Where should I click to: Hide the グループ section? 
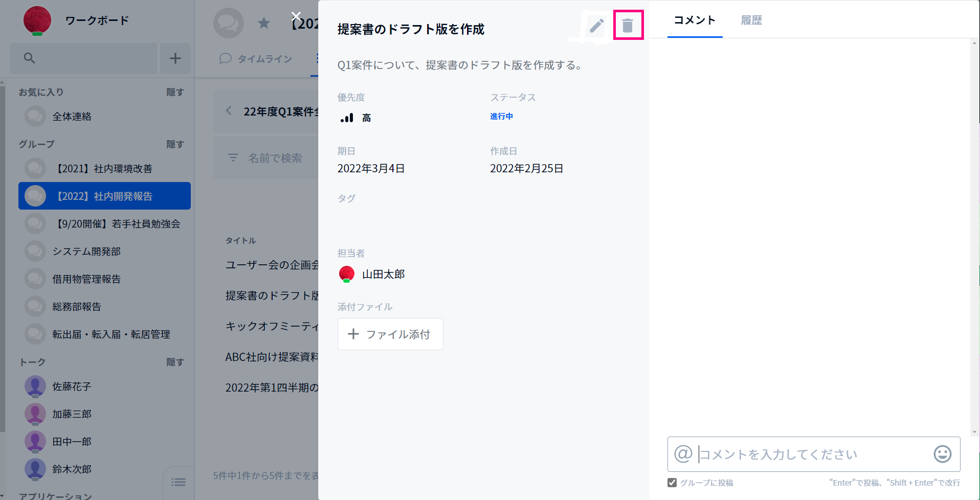[x=175, y=144]
